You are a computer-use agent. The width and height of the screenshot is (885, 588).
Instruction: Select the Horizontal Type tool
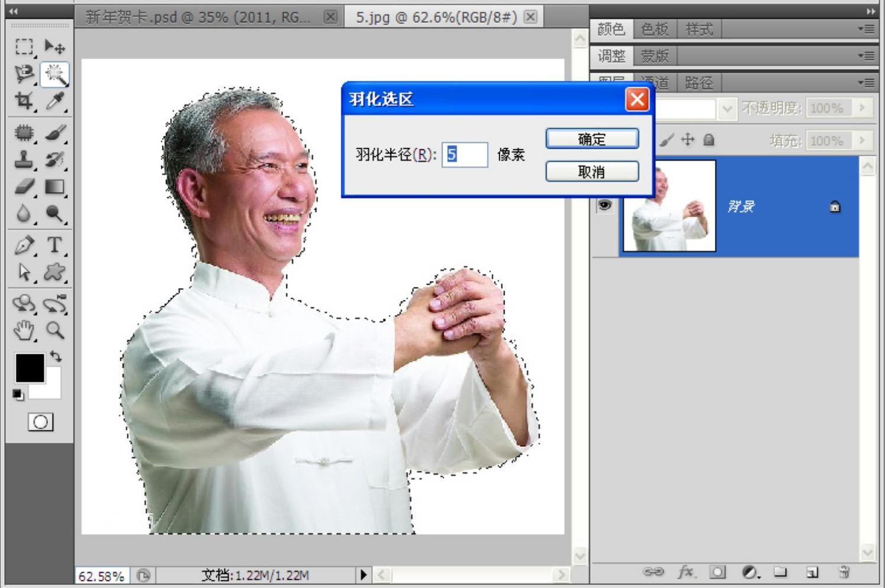coord(54,244)
